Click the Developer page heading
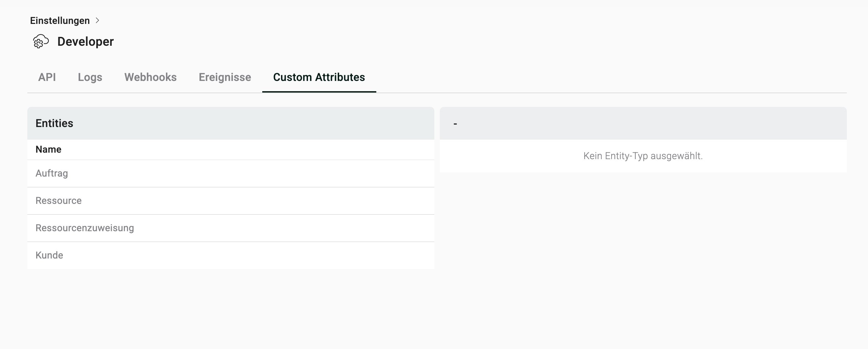The image size is (868, 349). [x=85, y=42]
